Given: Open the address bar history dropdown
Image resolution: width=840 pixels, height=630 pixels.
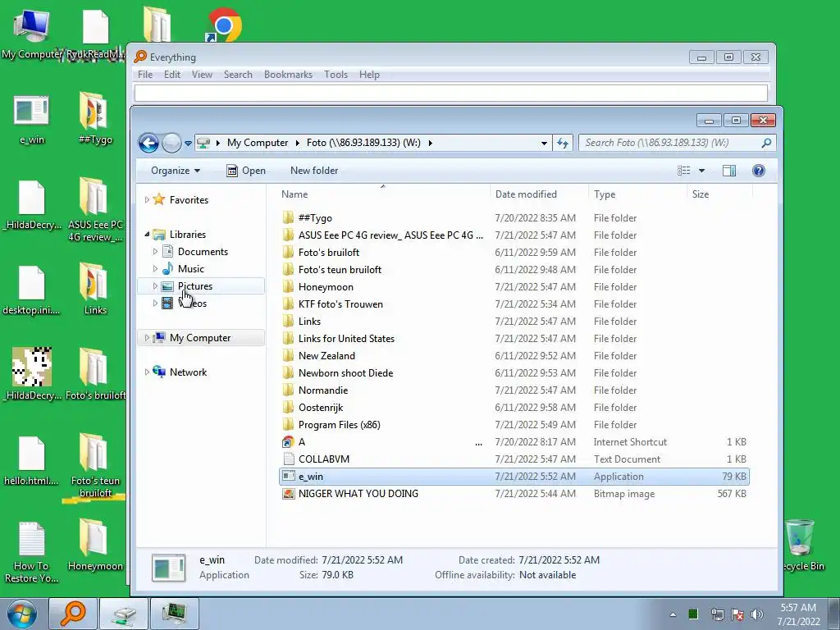Looking at the screenshot, I should coord(544,143).
